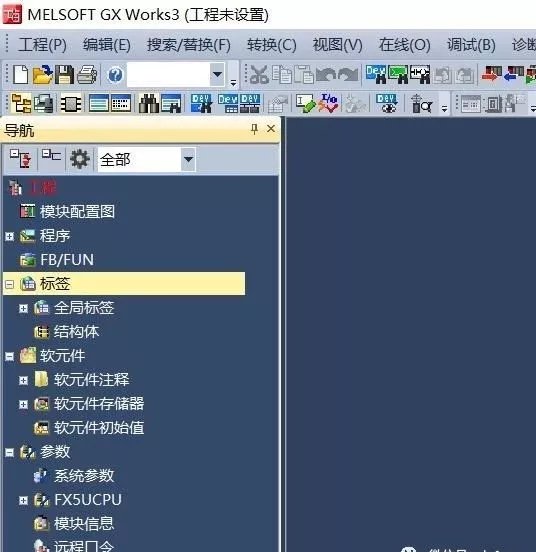Click the Print icon

tap(87, 75)
